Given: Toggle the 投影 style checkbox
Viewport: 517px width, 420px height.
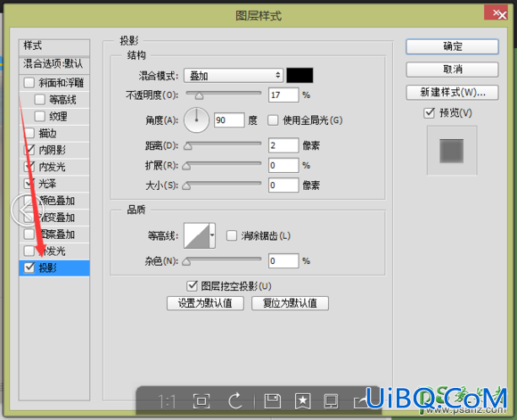Looking at the screenshot, I should point(29,268).
